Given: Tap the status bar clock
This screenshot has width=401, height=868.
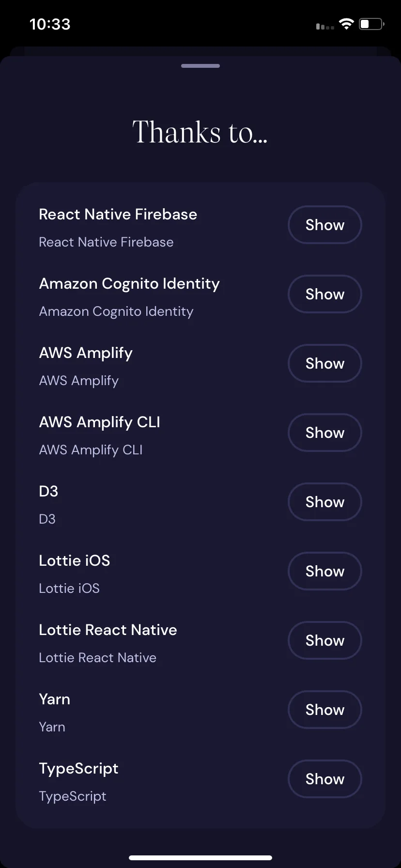Looking at the screenshot, I should [x=50, y=24].
